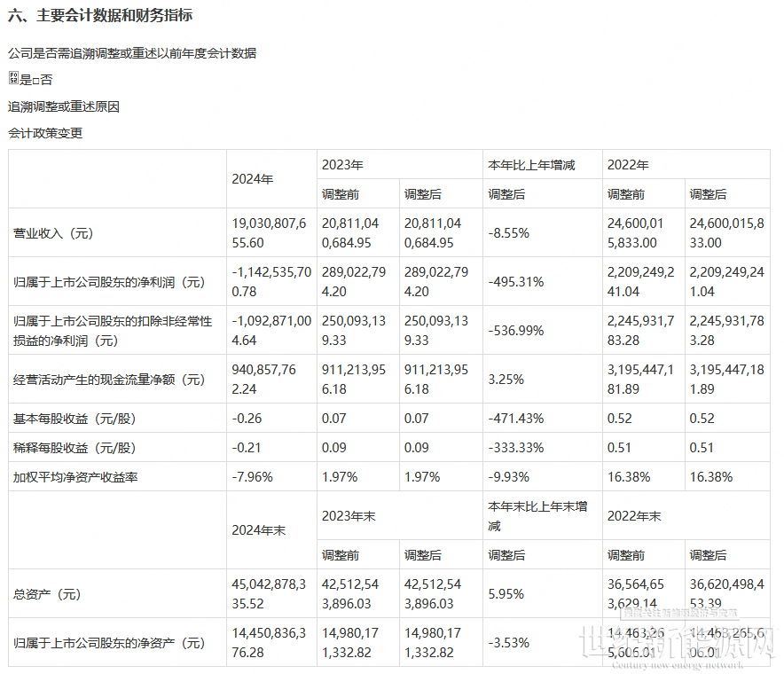Select the 追溯调整或重述原因 text line
Screen dimensions: 784x674
tap(63, 106)
